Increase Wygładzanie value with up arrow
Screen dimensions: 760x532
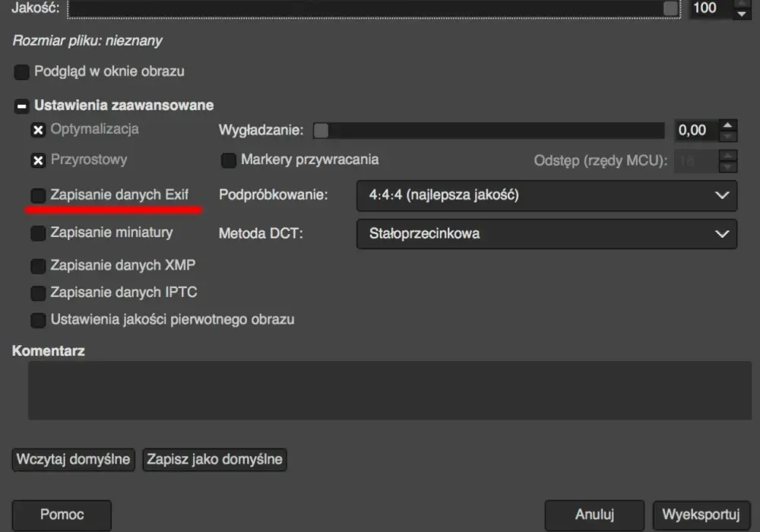(727, 125)
